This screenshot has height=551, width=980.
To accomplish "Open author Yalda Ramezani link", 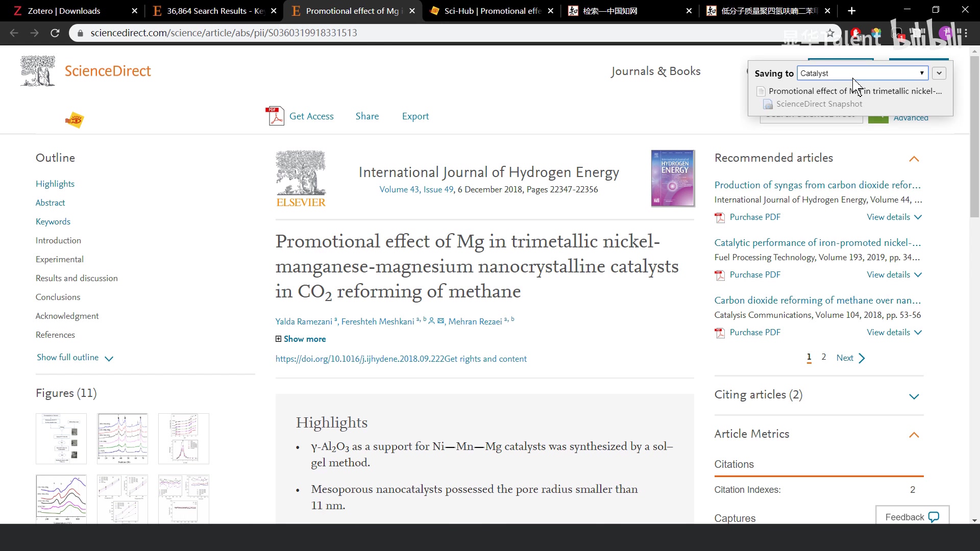I will click(304, 321).
